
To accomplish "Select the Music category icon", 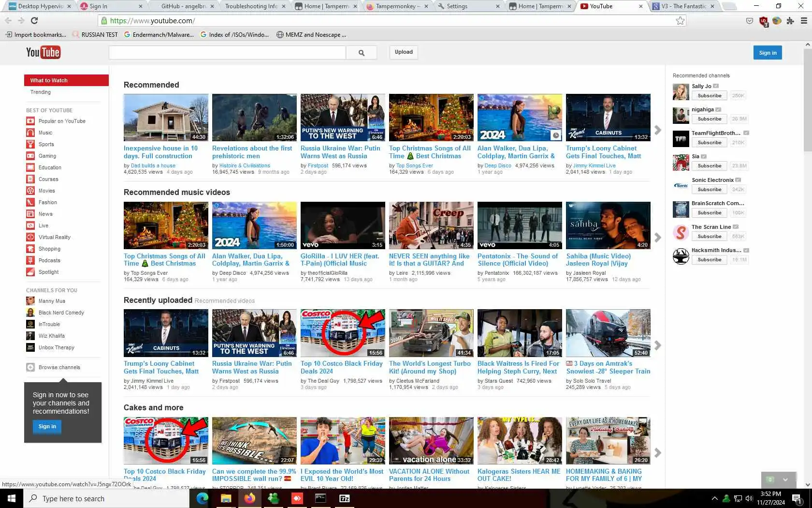I will [x=30, y=133].
